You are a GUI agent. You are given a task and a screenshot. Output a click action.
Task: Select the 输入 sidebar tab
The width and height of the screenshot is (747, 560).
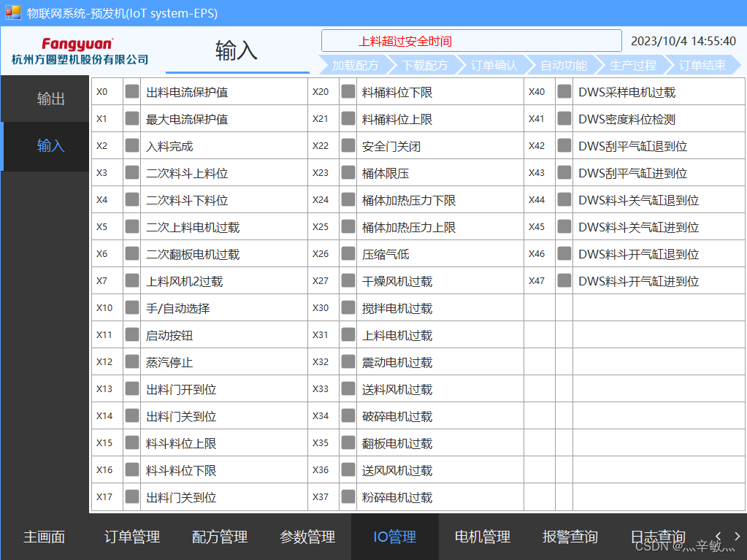[x=45, y=146]
